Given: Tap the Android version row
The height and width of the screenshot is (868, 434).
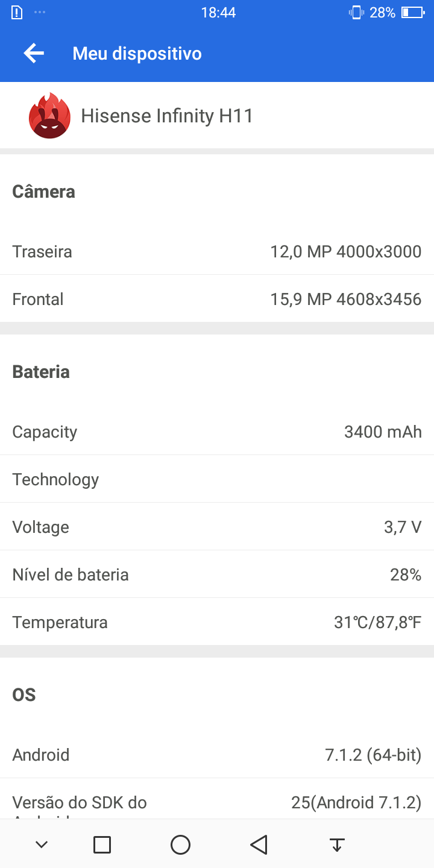Looking at the screenshot, I should (217, 755).
